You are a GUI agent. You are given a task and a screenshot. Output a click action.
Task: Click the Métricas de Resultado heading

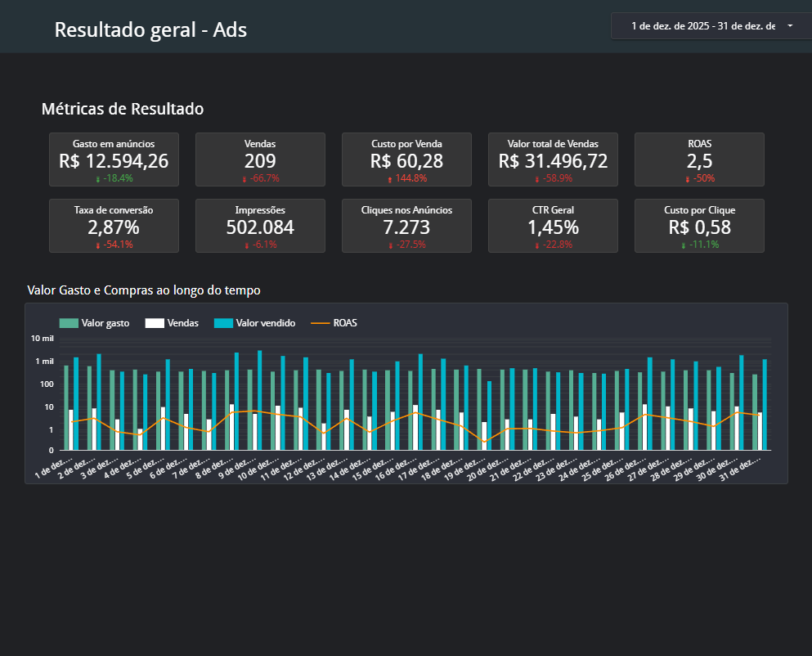tap(123, 109)
